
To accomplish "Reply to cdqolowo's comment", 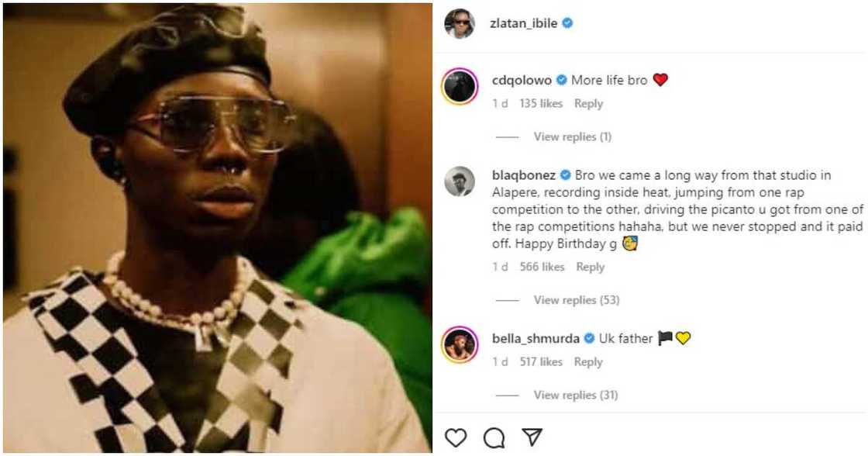I will 589,103.
